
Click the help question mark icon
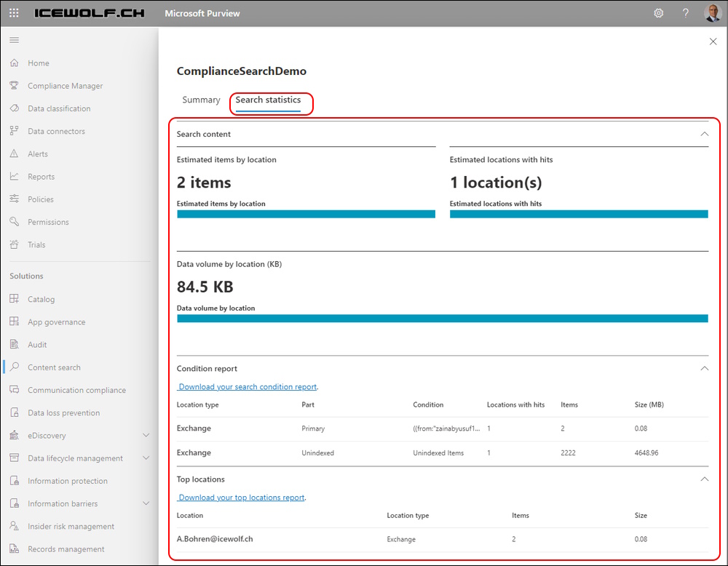(685, 13)
